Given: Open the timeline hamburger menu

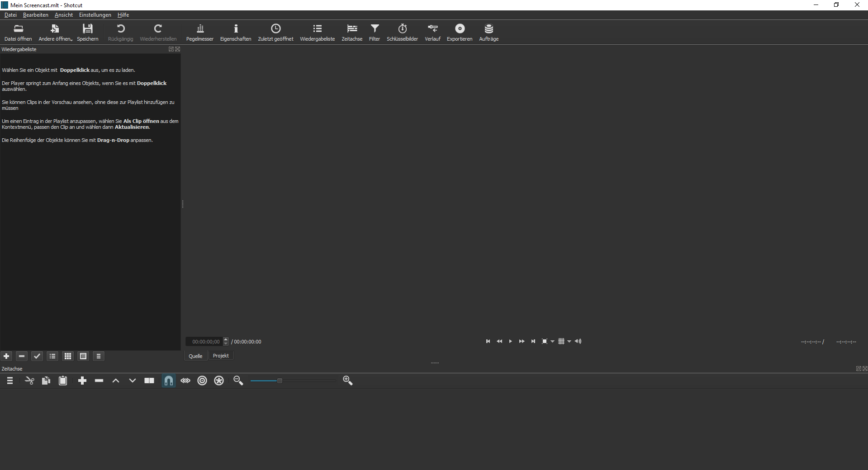Looking at the screenshot, I should point(10,381).
